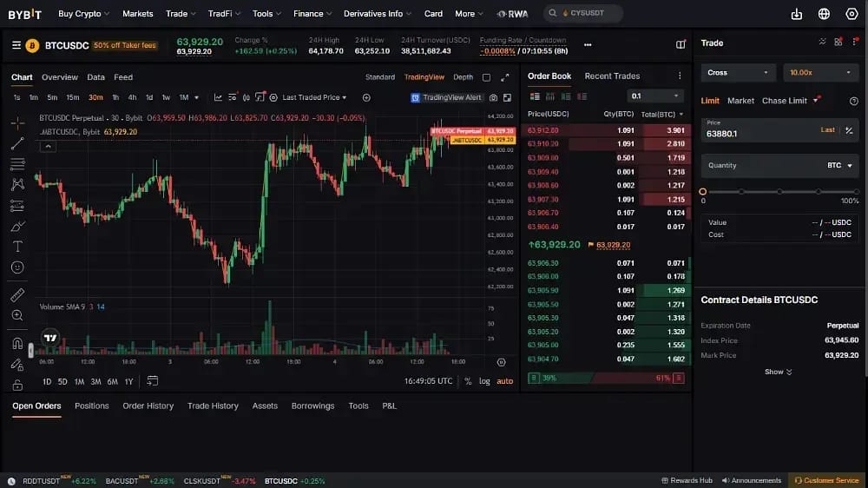Expand Show more contract details
Image resolution: width=868 pixels, height=488 pixels.
(x=779, y=372)
